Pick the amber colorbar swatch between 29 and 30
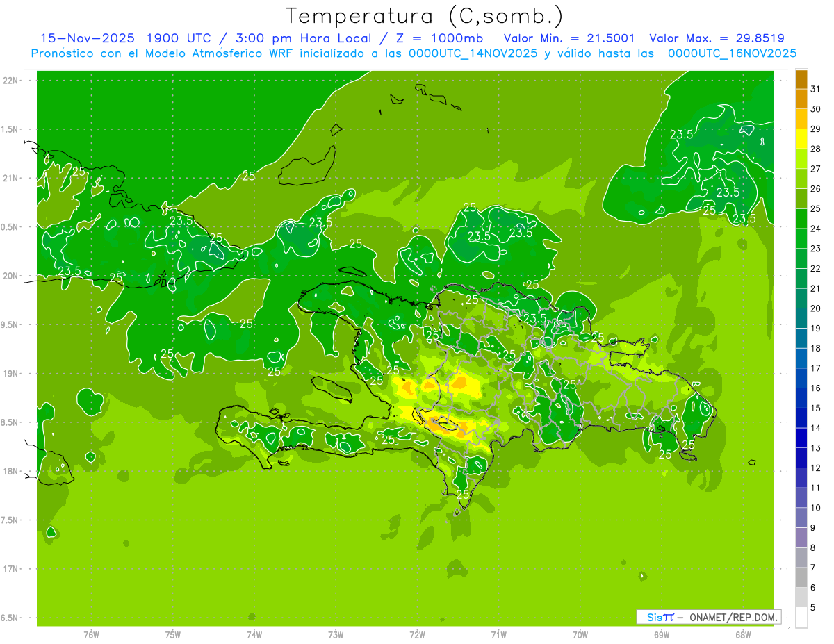Image resolution: width=834 pixels, height=644 pixels. [801, 119]
